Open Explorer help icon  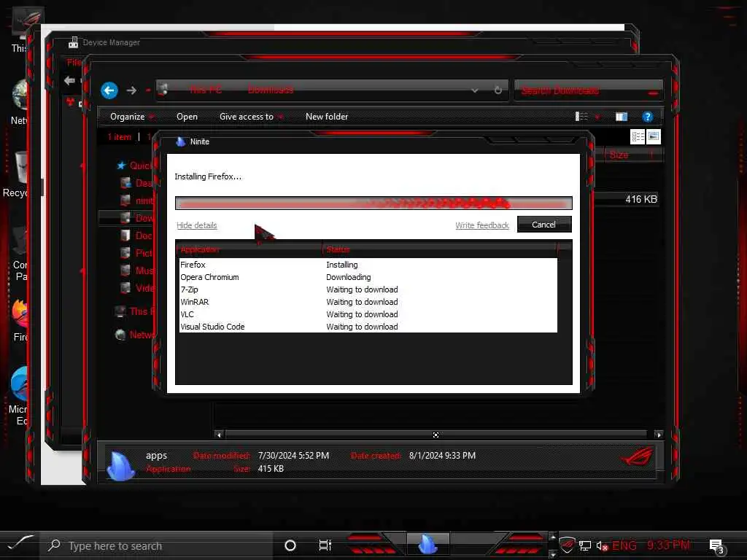(647, 117)
